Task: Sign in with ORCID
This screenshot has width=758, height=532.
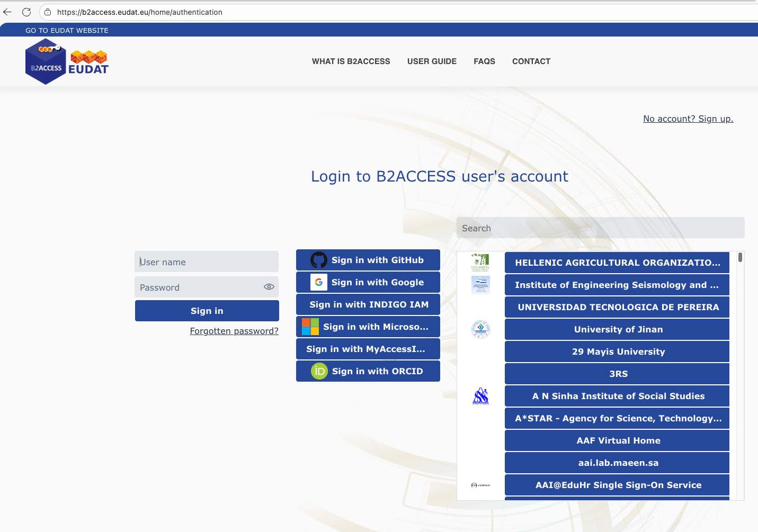Action: [x=368, y=371]
